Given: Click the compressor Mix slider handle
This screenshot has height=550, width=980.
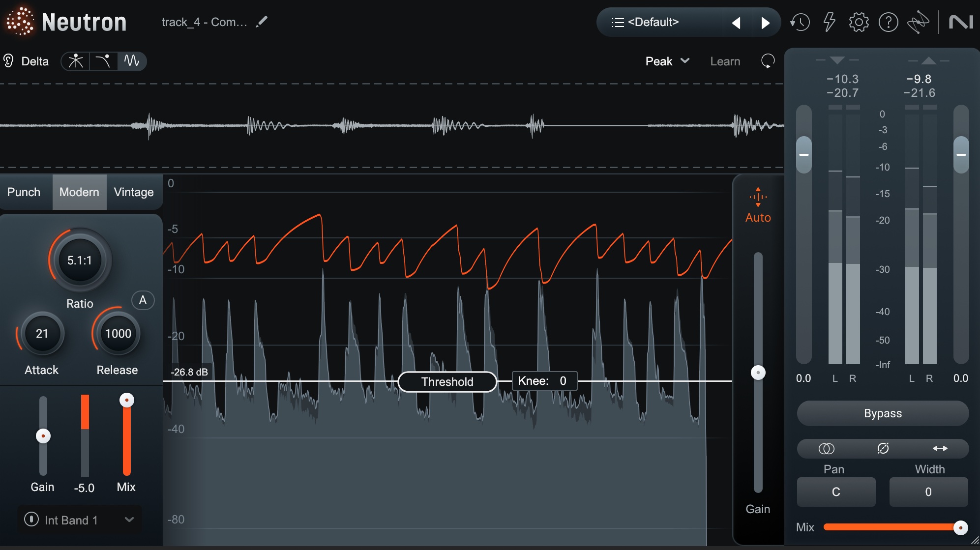Looking at the screenshot, I should pos(127,400).
